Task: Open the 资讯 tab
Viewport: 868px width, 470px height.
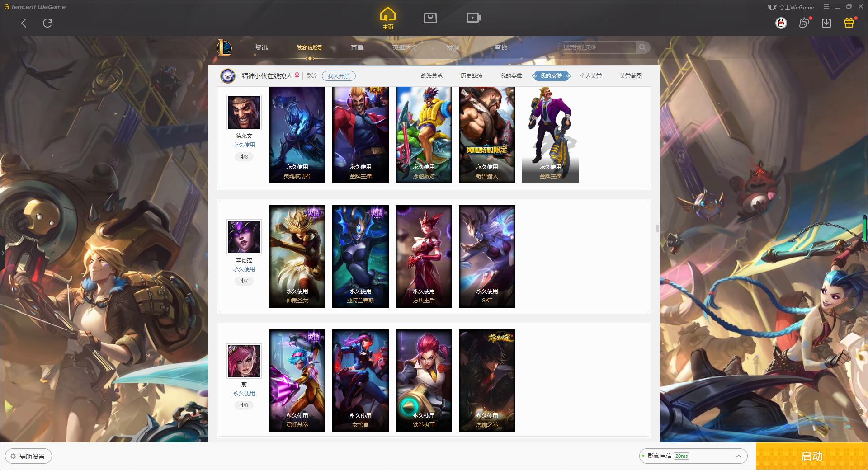Action: pyautogui.click(x=261, y=47)
